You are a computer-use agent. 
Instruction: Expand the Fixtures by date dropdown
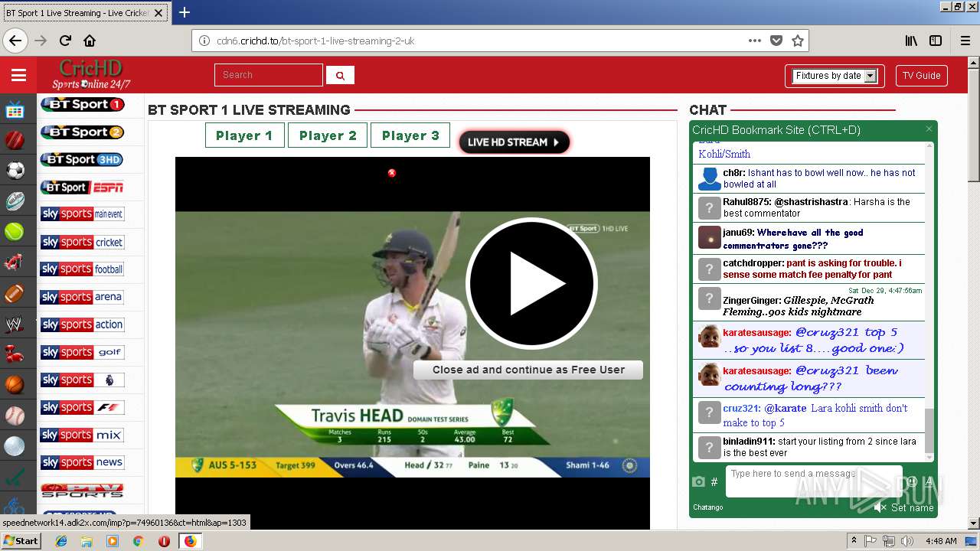[x=835, y=76]
